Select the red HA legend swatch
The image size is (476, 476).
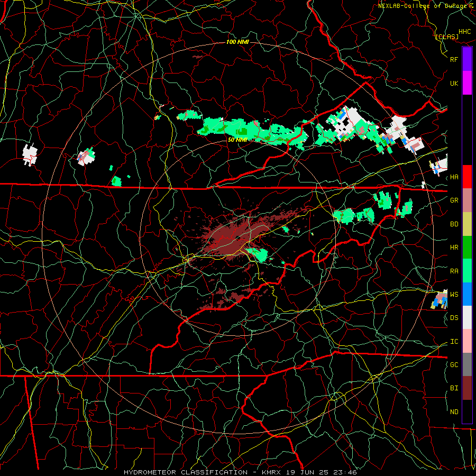pyautogui.click(x=467, y=177)
